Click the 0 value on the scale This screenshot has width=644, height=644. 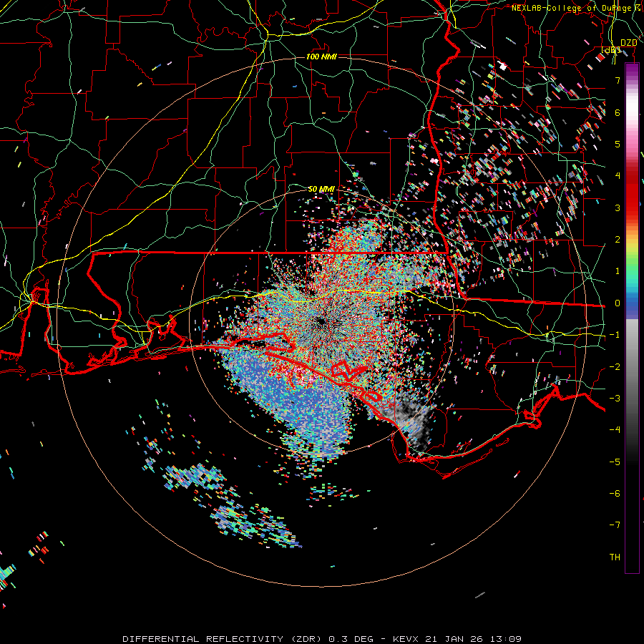tap(618, 303)
